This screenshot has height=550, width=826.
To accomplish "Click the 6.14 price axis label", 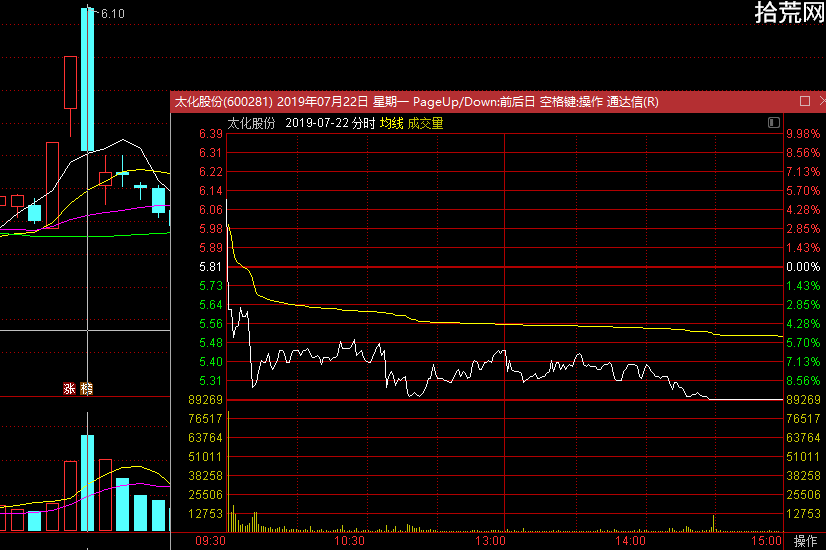I will coord(211,191).
